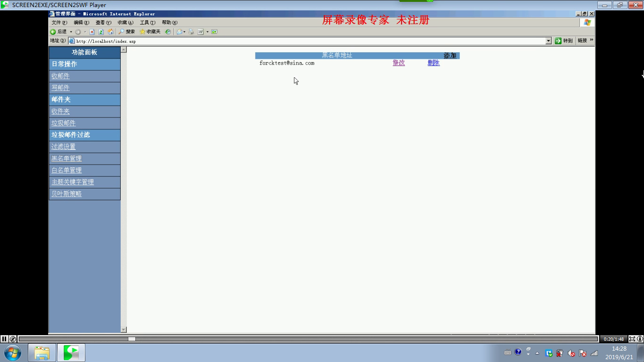Click sidebar scrollbar down arrow
The width and height of the screenshot is (644, 362).
tap(124, 329)
